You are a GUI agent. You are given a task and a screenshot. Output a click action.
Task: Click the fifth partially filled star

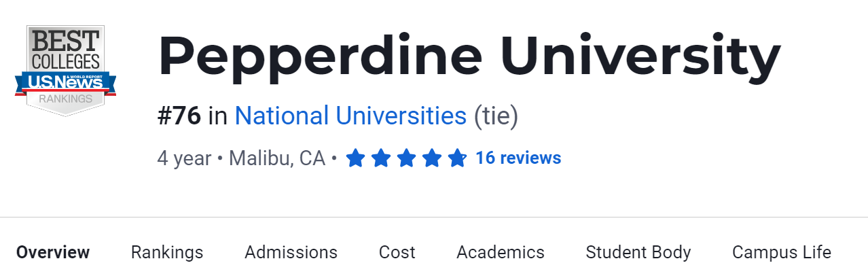457,158
